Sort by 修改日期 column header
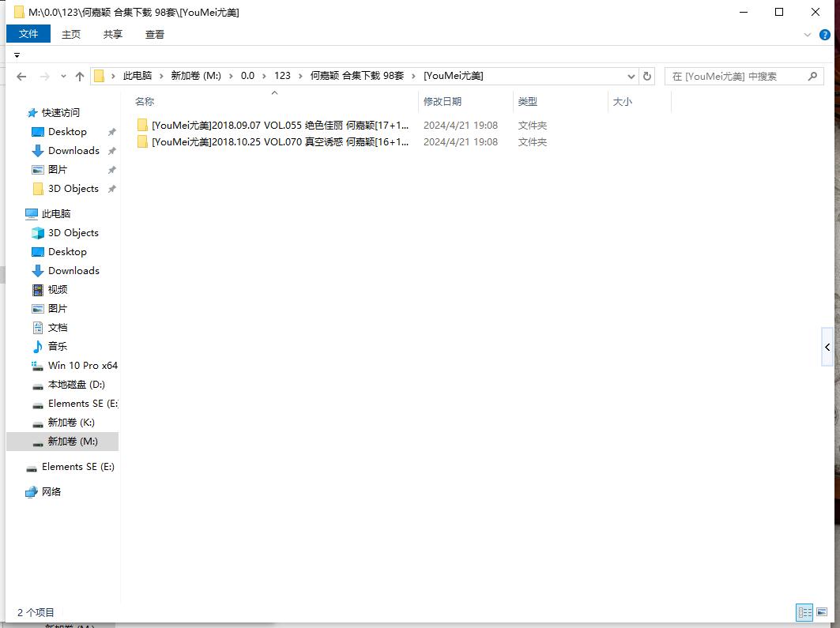This screenshot has width=840, height=628. tap(443, 102)
